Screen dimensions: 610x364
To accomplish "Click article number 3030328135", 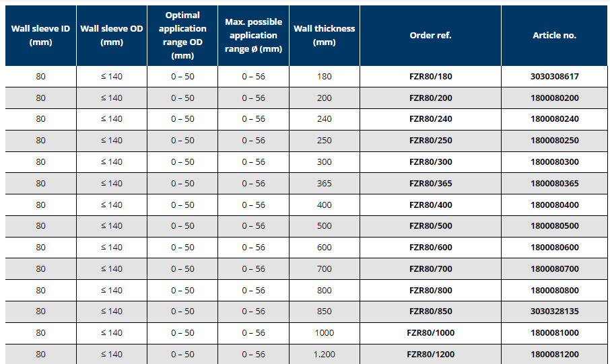I will [554, 312].
